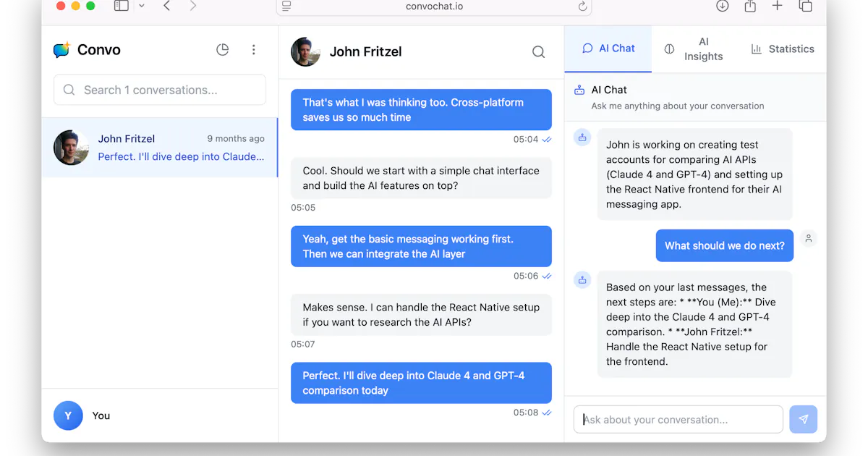Click the Convo logo icon

(61, 50)
